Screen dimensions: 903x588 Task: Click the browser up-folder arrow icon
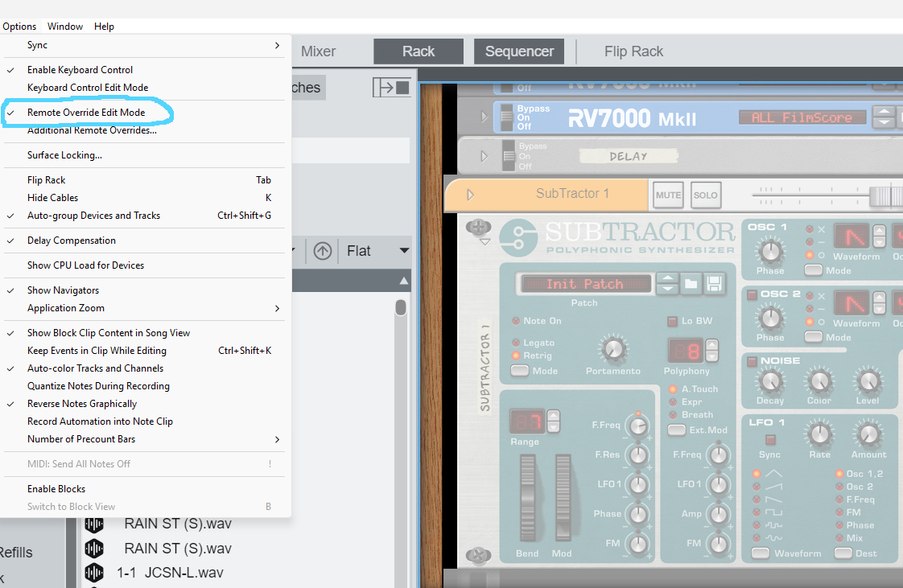[323, 251]
